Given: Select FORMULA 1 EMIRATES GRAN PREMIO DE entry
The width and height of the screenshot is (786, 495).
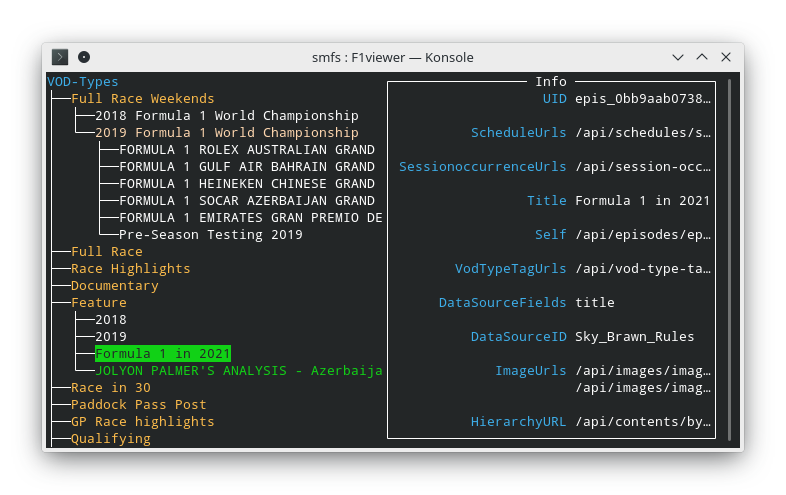Looking at the screenshot, I should pyautogui.click(x=251, y=218).
